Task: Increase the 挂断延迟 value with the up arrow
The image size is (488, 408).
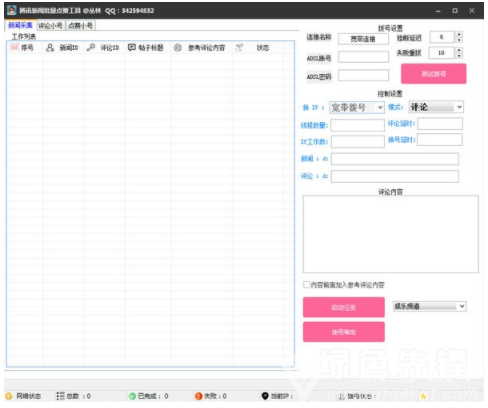Action: click(x=459, y=34)
